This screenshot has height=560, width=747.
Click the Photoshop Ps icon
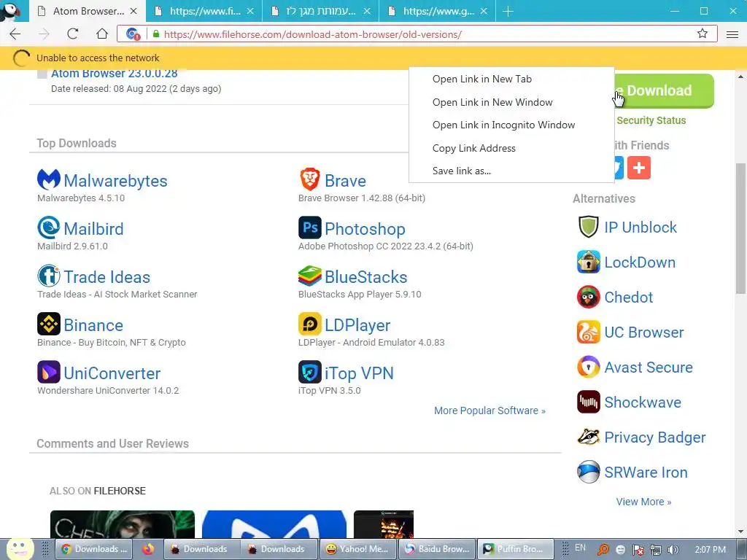pyautogui.click(x=309, y=227)
